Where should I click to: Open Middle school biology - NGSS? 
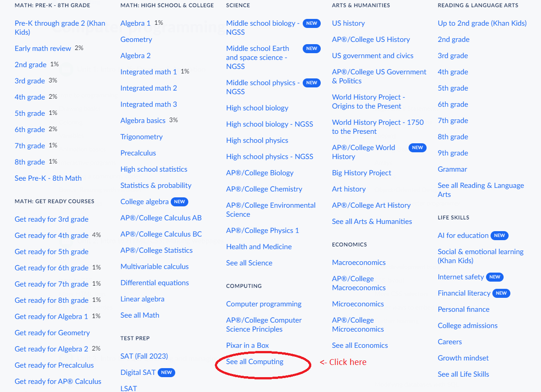coord(262,28)
